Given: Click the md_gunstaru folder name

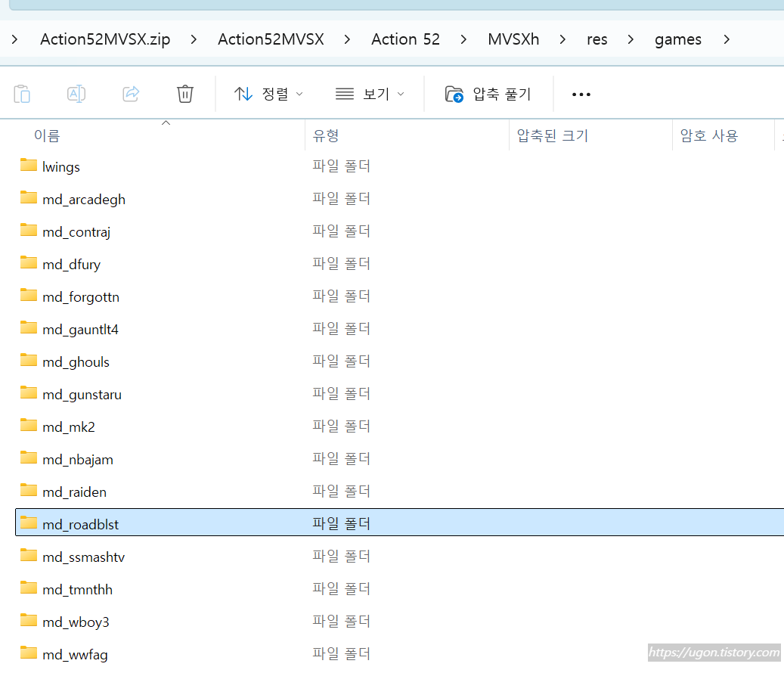Looking at the screenshot, I should point(82,395).
